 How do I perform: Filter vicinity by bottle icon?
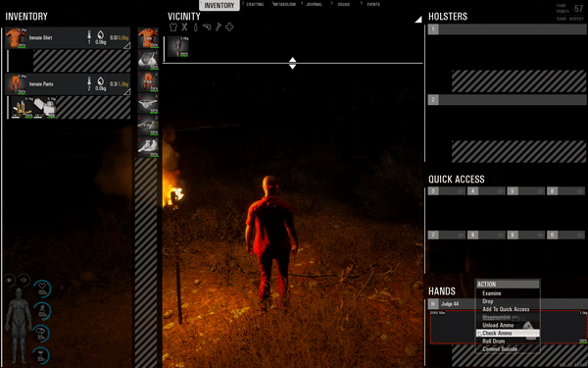[x=195, y=27]
